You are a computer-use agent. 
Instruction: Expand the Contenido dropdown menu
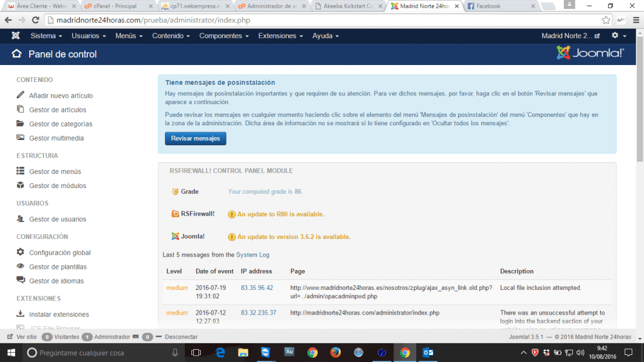coord(171,36)
